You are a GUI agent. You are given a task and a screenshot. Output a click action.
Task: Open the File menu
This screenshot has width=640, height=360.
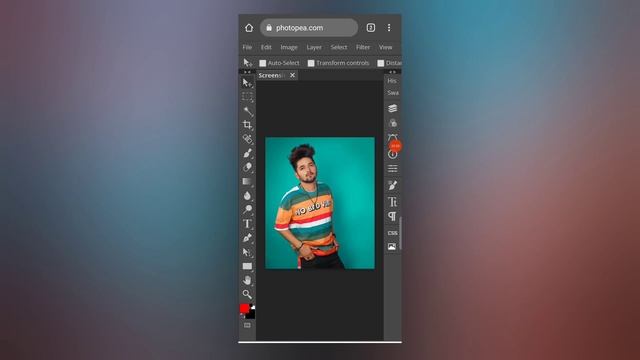pos(247,47)
